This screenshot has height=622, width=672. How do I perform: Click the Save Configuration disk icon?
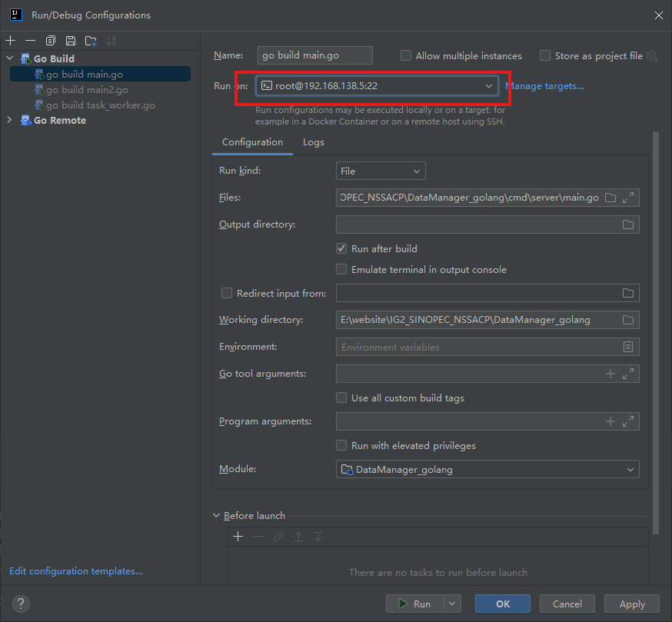pyautogui.click(x=71, y=41)
